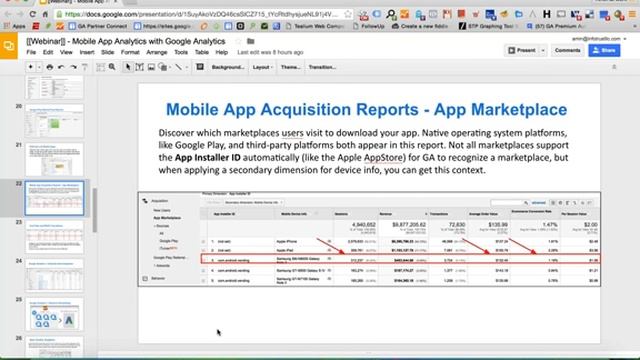Click the insert comment icon in toolbar
This screenshot has width=640, height=360.
point(200,67)
